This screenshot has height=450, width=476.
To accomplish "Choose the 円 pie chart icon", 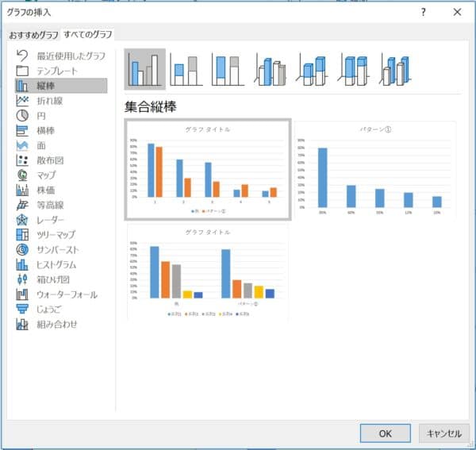I will point(22,115).
